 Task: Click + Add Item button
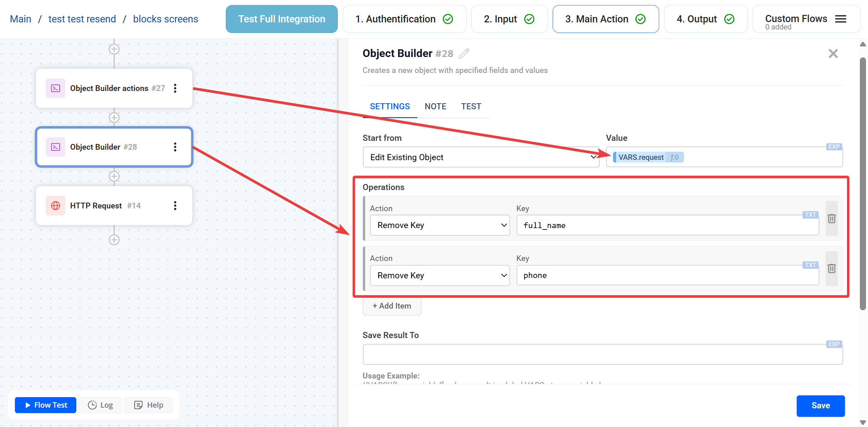coord(392,306)
